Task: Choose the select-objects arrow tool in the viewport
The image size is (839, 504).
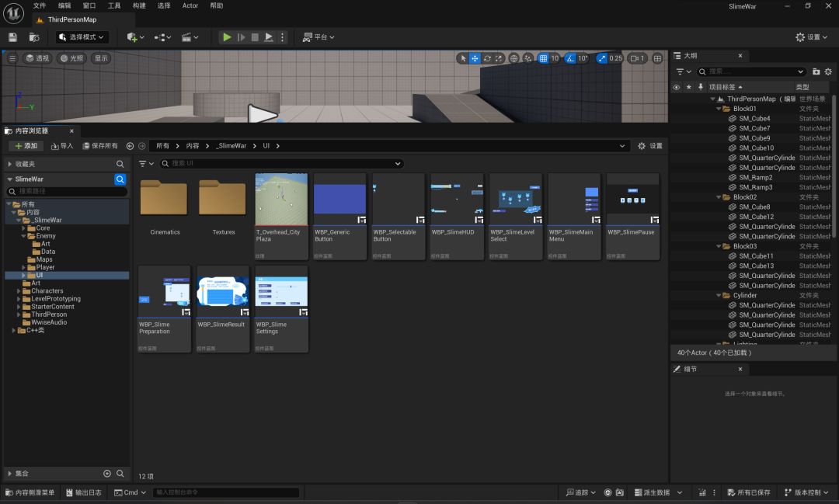Action: [x=463, y=58]
